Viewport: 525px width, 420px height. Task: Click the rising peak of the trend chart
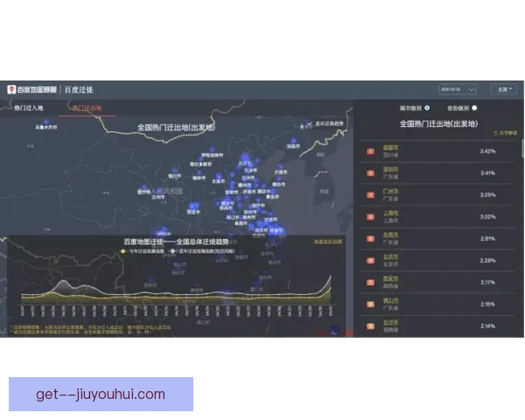coord(330,277)
